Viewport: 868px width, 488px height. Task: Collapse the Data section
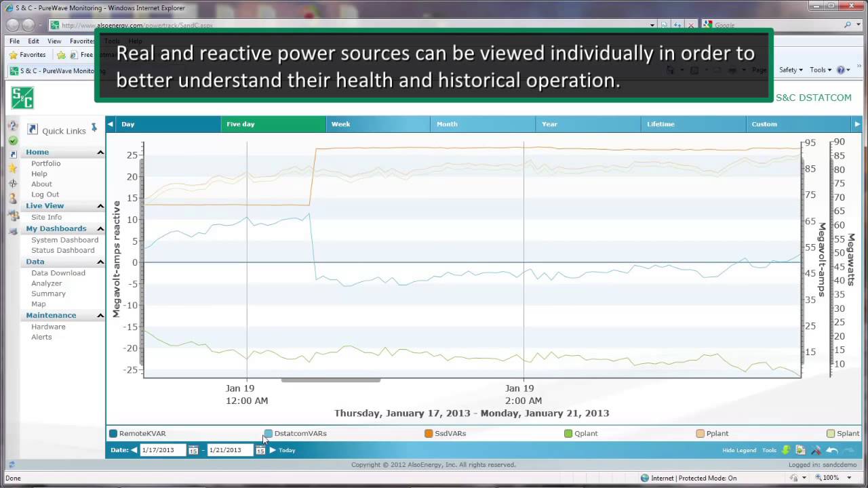click(100, 262)
